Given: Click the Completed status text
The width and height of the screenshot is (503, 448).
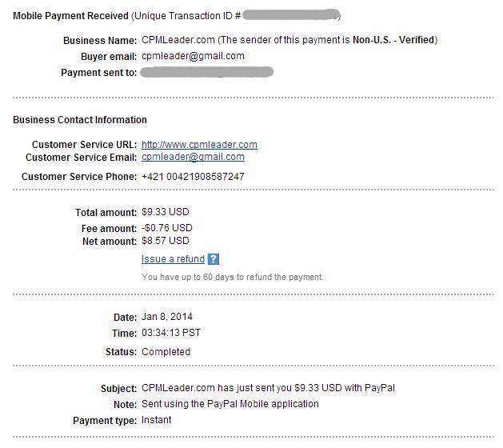Looking at the screenshot, I should [166, 352].
